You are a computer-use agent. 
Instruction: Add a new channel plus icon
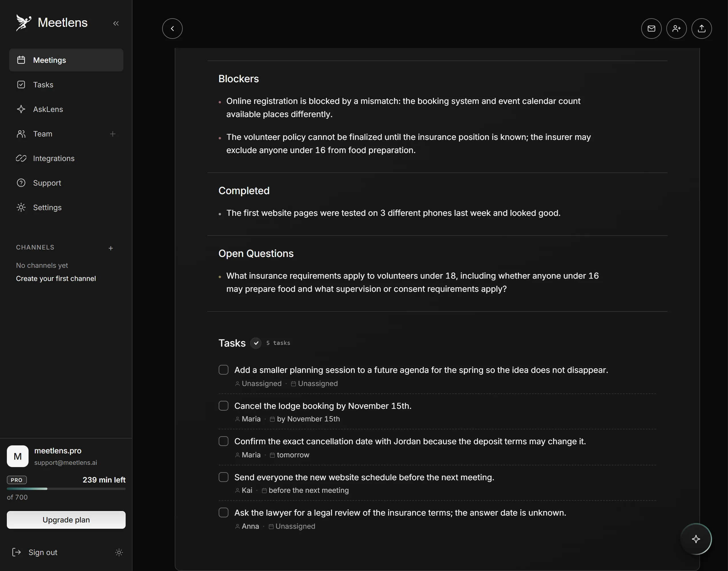(111, 248)
